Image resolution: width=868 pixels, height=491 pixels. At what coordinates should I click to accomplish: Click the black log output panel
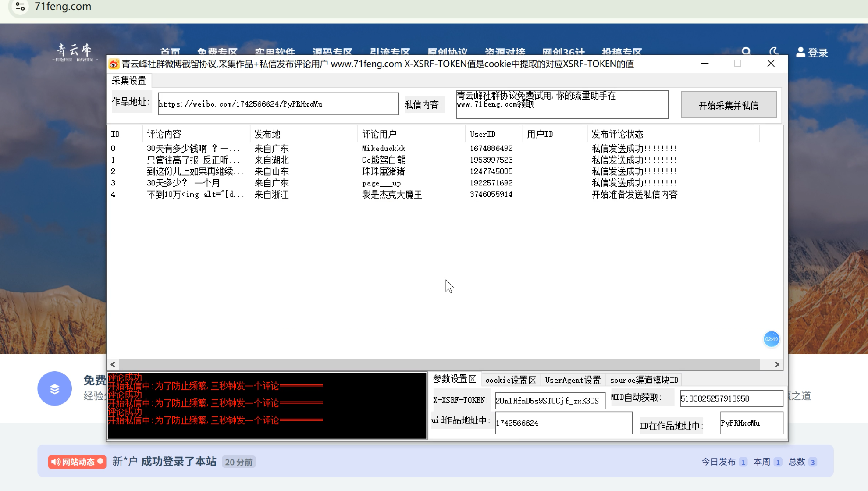click(x=267, y=406)
